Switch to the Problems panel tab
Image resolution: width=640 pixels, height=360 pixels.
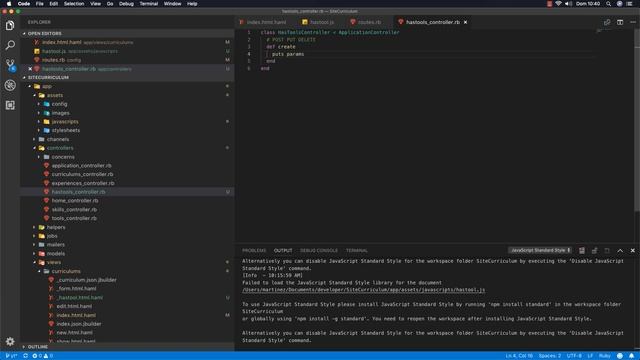(254, 250)
